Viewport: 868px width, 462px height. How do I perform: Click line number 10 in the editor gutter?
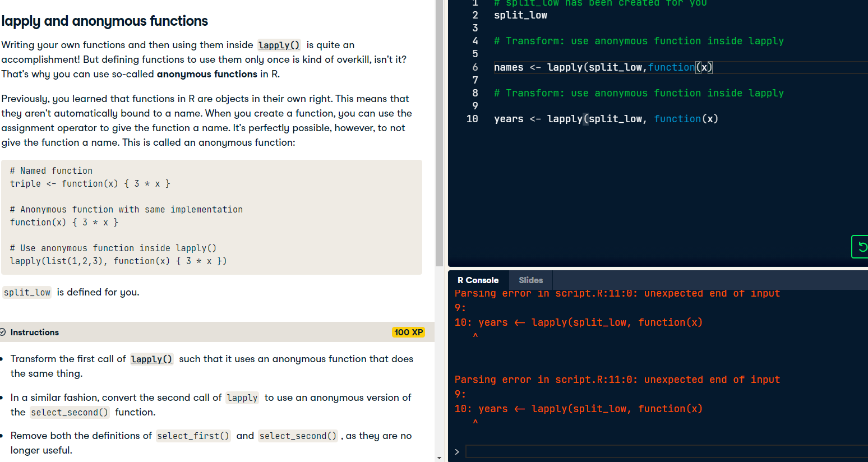pos(472,119)
